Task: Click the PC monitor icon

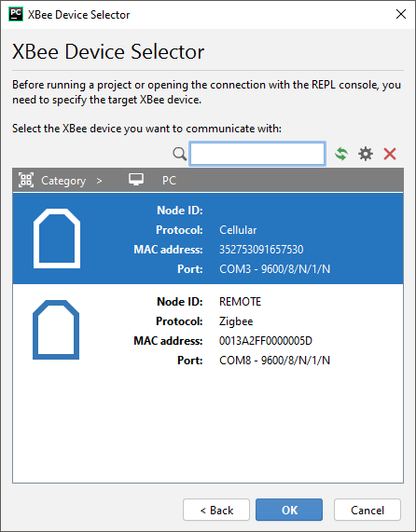Action: (136, 180)
